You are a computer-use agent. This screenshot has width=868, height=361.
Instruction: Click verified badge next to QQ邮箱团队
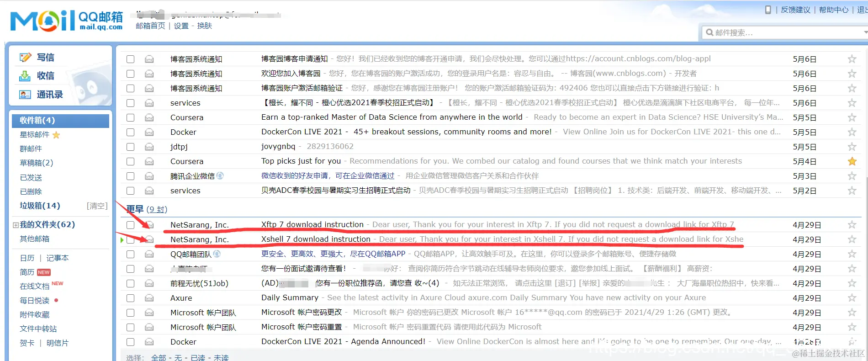click(217, 254)
